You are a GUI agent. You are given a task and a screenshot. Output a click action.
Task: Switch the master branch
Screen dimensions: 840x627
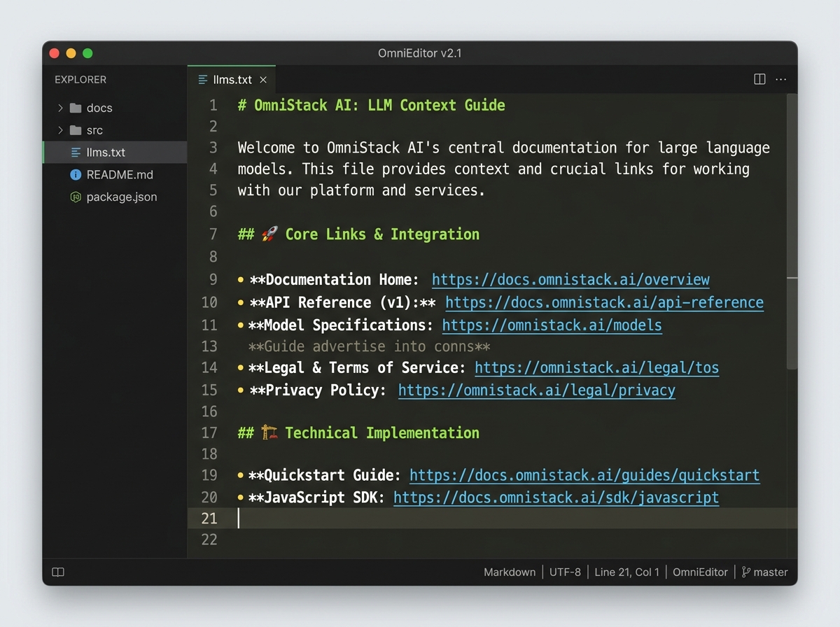pos(771,572)
